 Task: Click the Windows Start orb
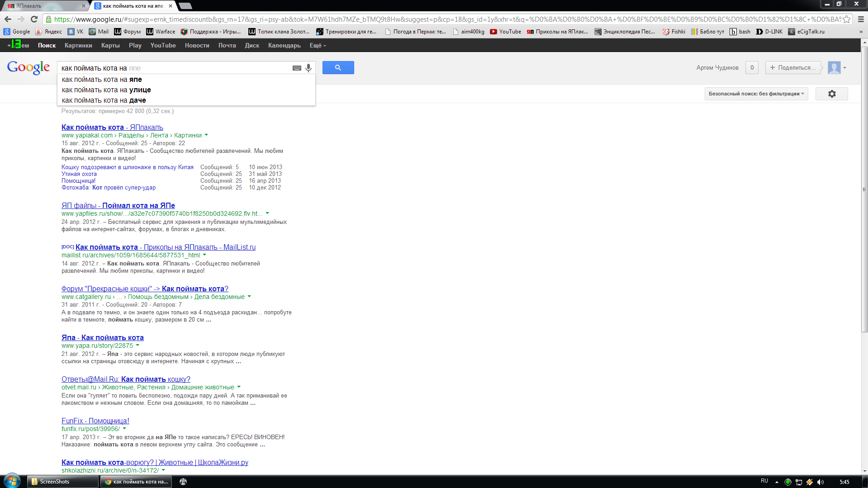click(x=12, y=481)
